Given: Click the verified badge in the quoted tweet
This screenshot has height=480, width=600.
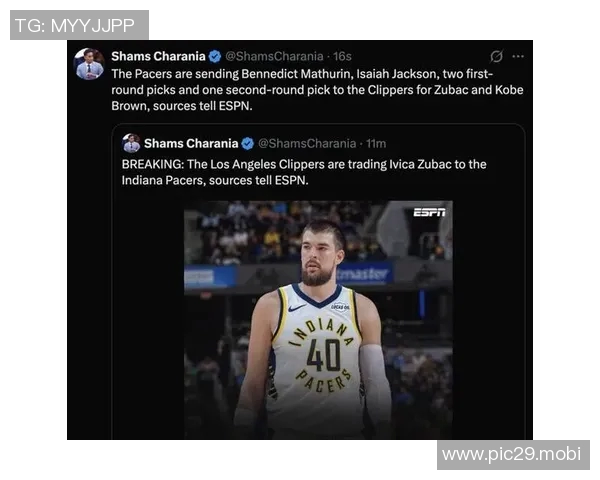Looking at the screenshot, I should pyautogui.click(x=248, y=144).
